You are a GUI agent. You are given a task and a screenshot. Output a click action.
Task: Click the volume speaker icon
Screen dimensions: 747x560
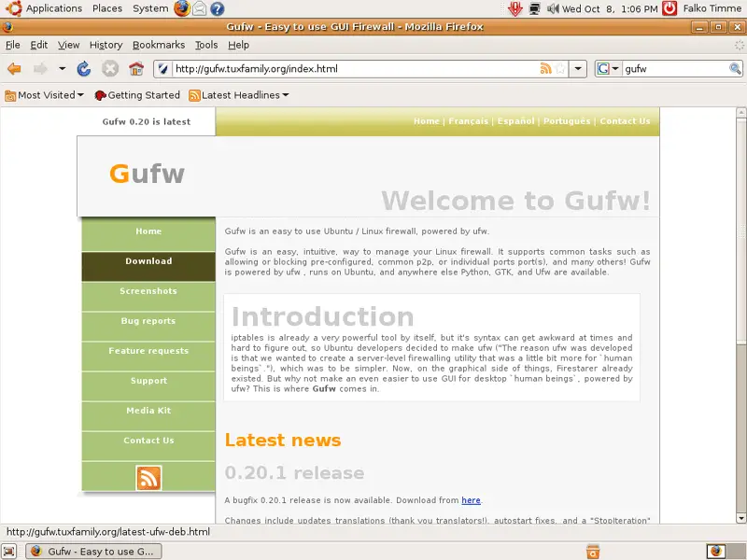553,8
